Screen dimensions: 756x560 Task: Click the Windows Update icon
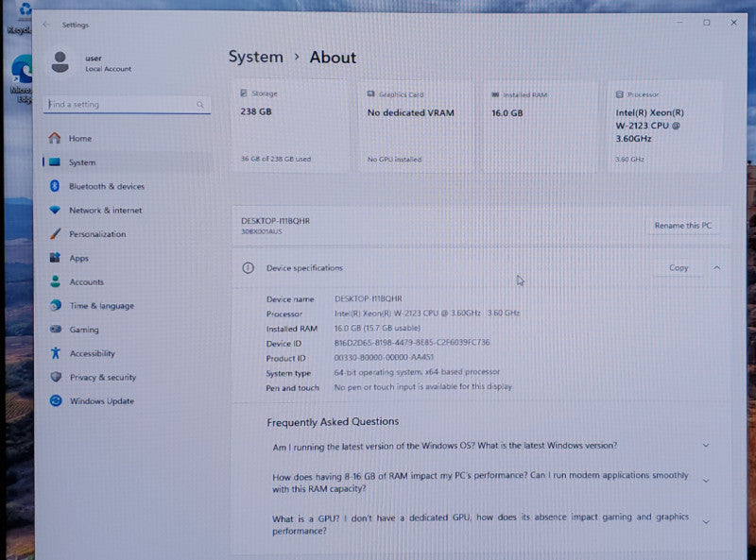tap(56, 400)
